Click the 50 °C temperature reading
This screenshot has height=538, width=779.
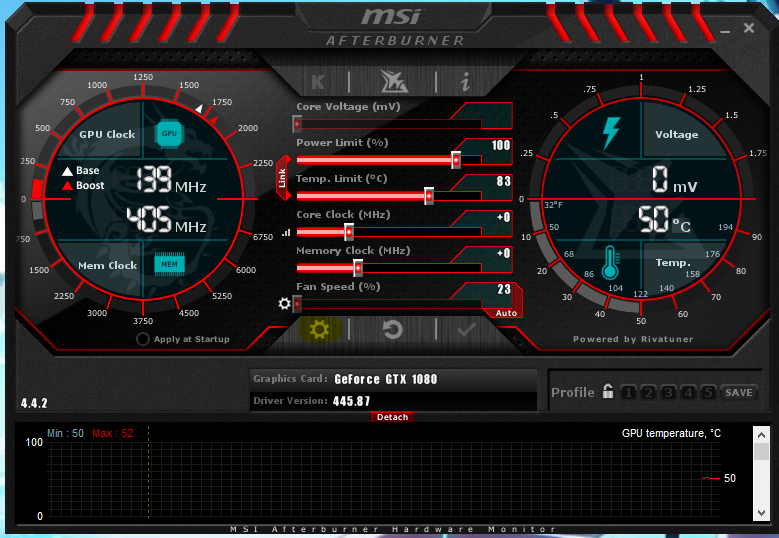pyautogui.click(x=664, y=220)
